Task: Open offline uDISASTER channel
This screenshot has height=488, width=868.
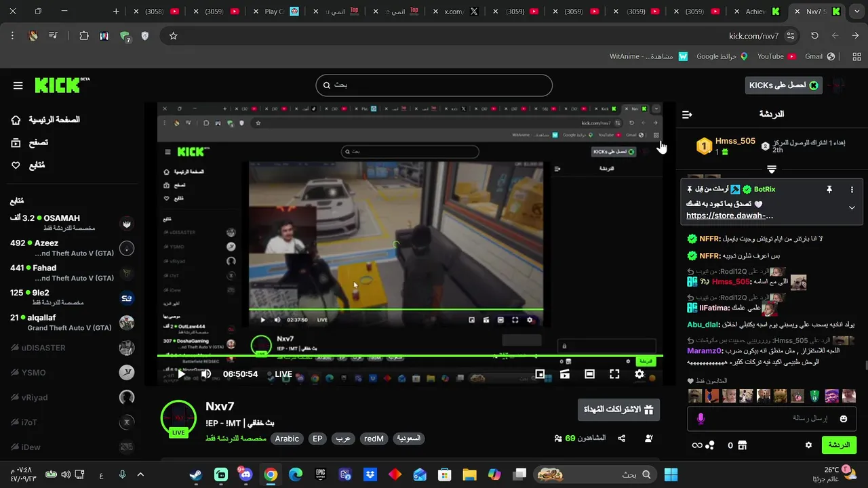Action: pos(71,348)
